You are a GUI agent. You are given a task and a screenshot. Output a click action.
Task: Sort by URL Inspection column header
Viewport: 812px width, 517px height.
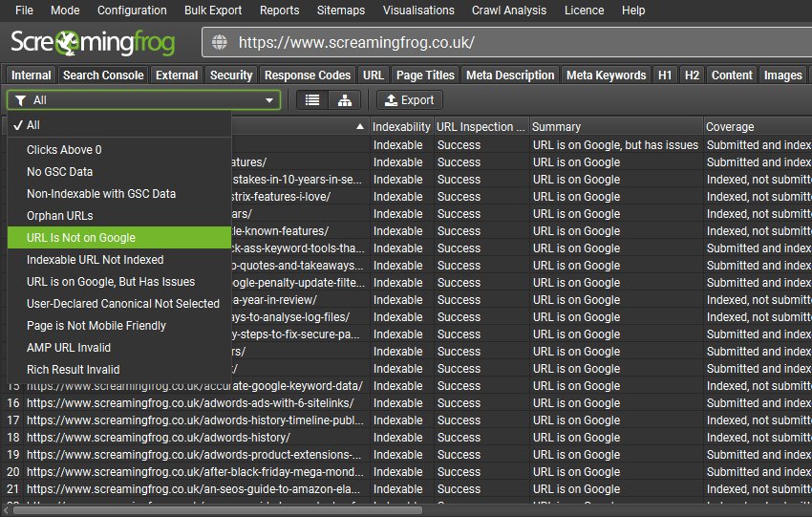(x=481, y=126)
